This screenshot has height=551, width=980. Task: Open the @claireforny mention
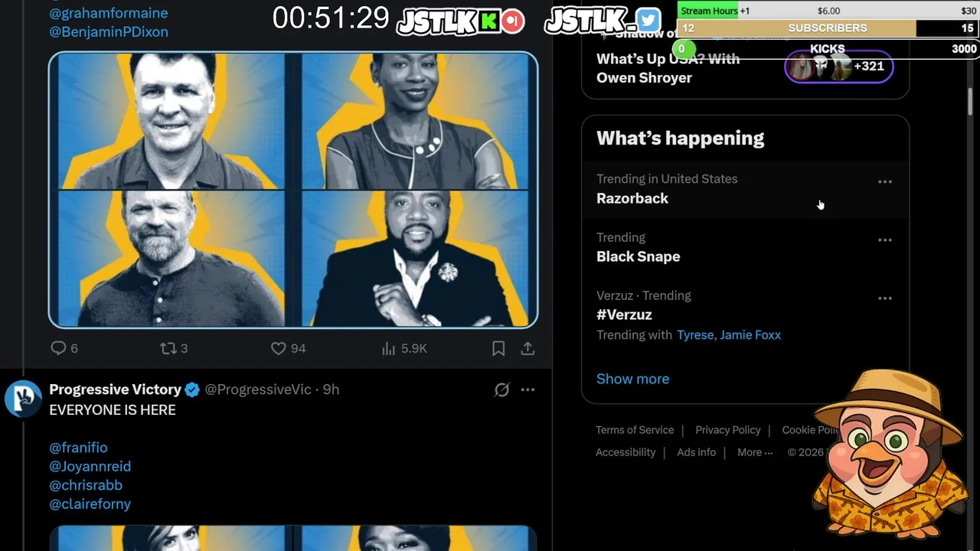(90, 504)
